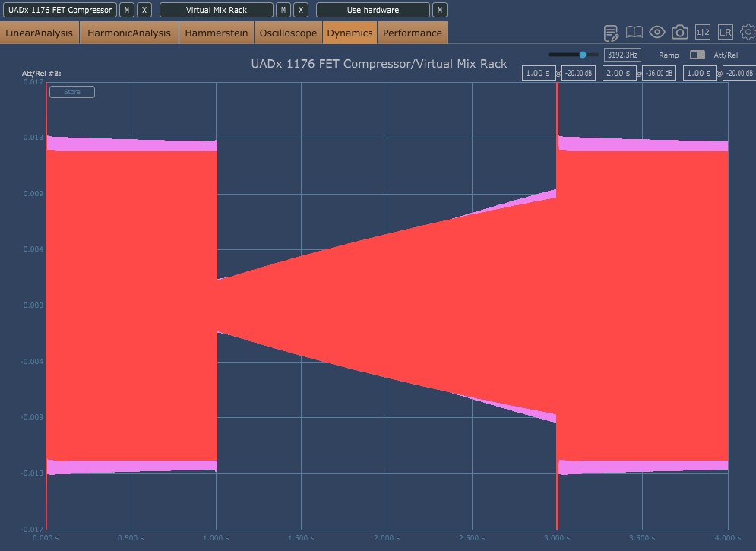Click the 2.000 s x-axis label
This screenshot has height=551, width=756.
(x=387, y=537)
